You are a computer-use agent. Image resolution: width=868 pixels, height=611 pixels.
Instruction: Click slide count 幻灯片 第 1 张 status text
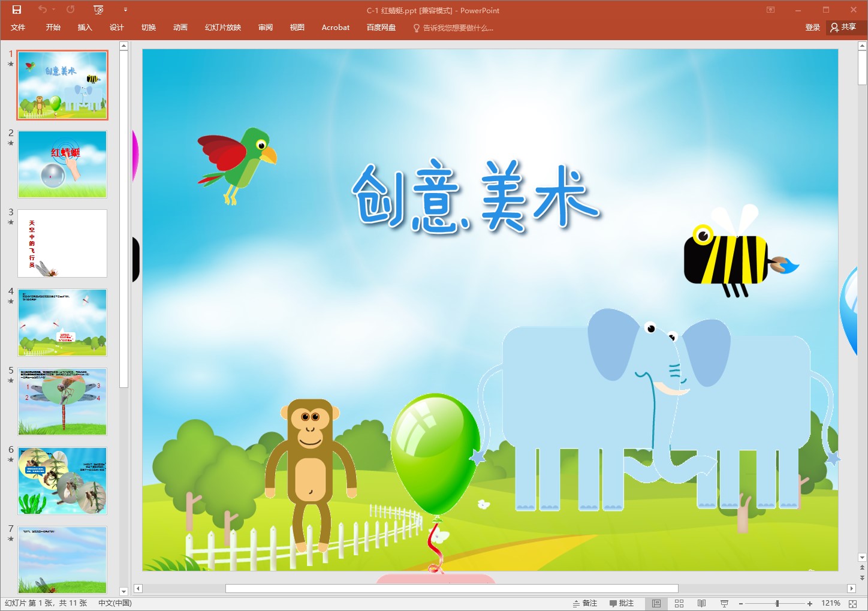tap(46, 603)
